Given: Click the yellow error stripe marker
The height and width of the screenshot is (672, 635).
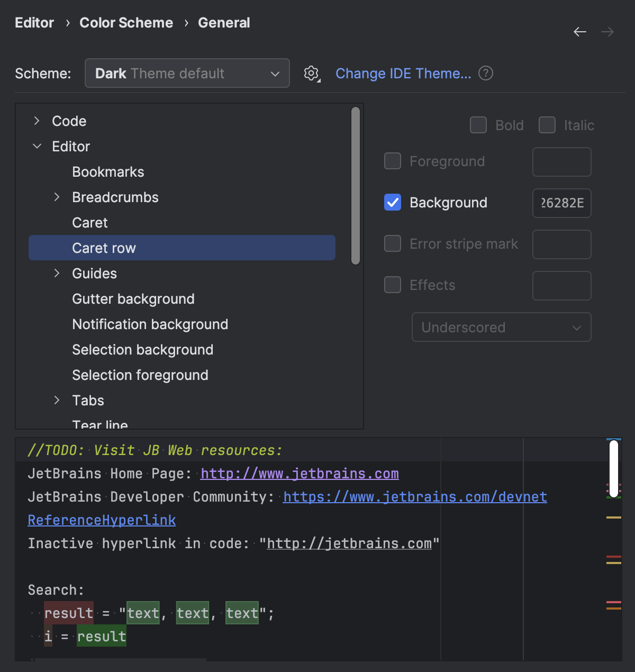Looking at the screenshot, I should pos(614,517).
